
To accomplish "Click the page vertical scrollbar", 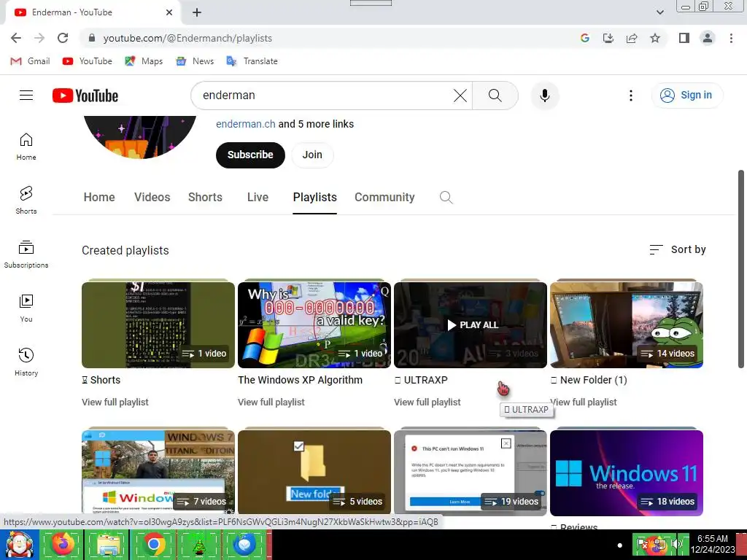I will click(741, 269).
